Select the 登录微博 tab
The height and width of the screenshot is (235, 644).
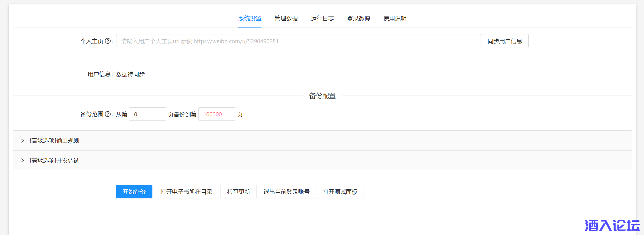click(x=358, y=18)
